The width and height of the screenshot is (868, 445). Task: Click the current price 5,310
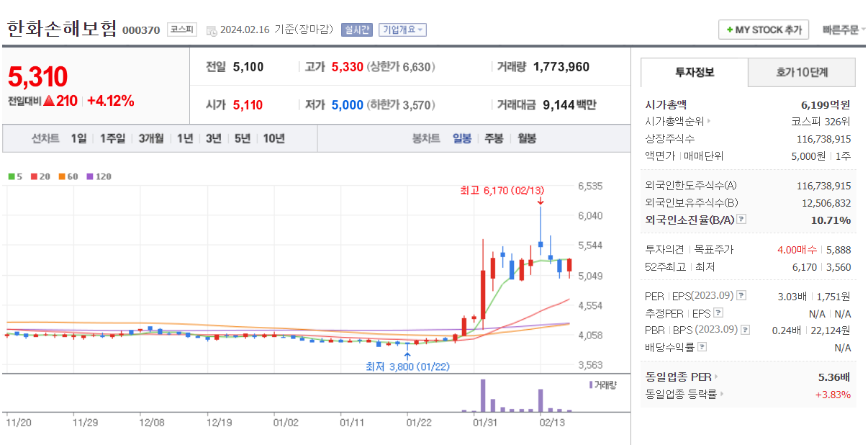pos(37,76)
